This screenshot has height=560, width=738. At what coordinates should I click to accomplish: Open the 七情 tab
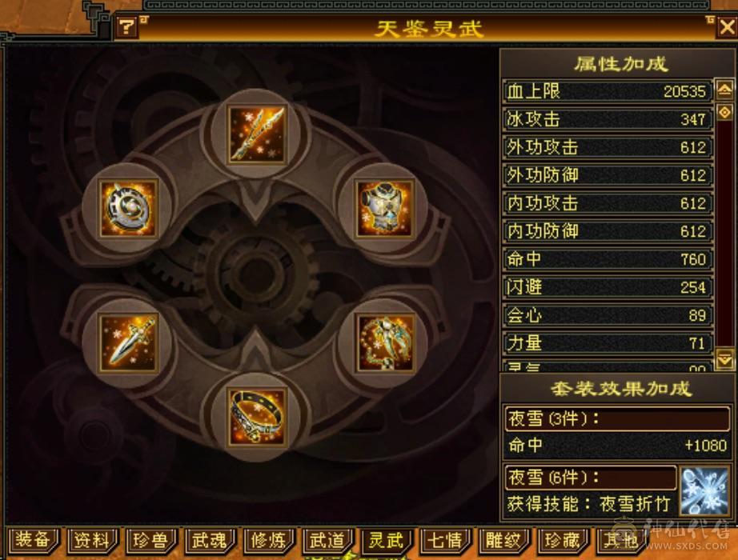pos(445,539)
